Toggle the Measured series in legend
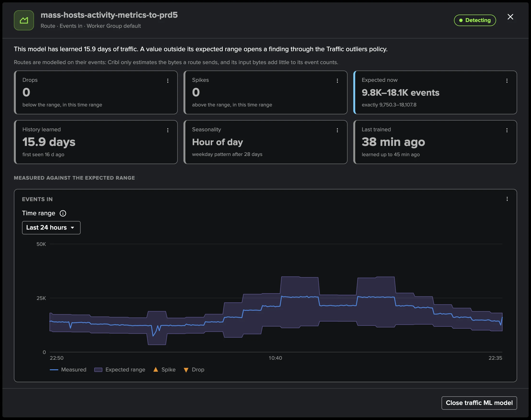531x420 pixels. tap(68, 370)
